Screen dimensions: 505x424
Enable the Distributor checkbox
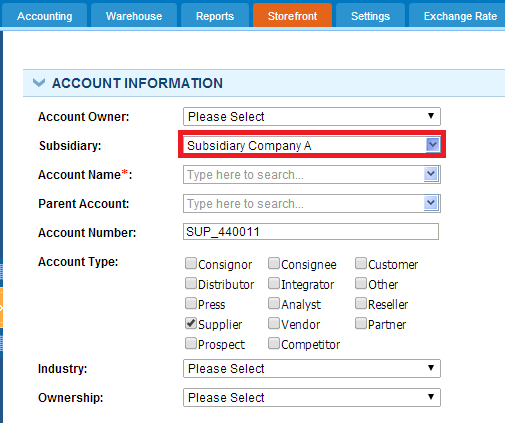point(191,283)
